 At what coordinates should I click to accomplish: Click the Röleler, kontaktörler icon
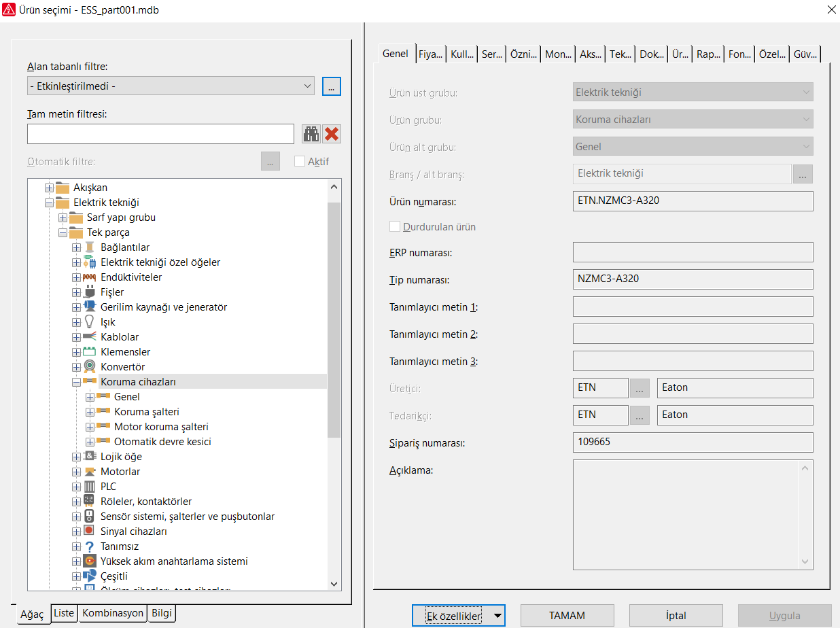[x=90, y=502]
